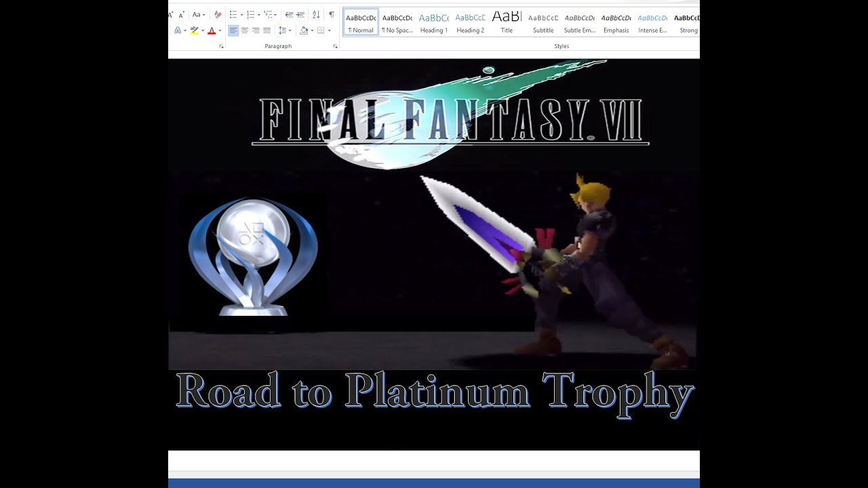Open Font dialog launcher
Screen dimensions: 868x488
pyautogui.click(x=221, y=46)
